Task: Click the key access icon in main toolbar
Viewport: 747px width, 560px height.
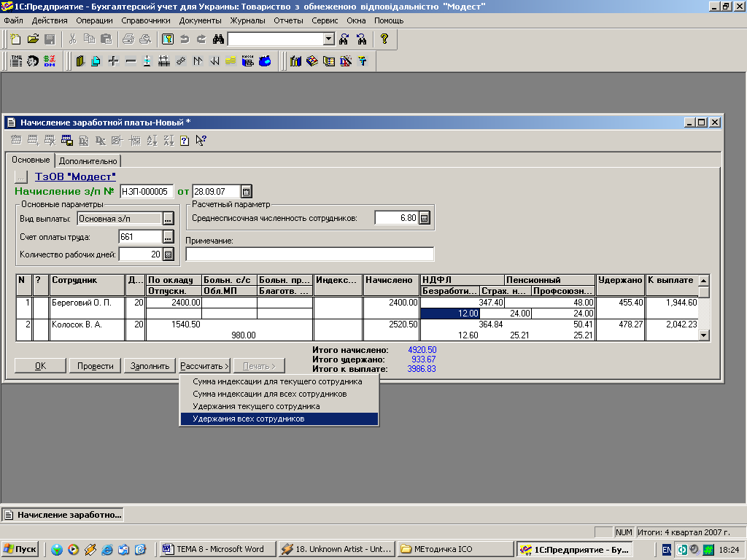Action: [168, 39]
